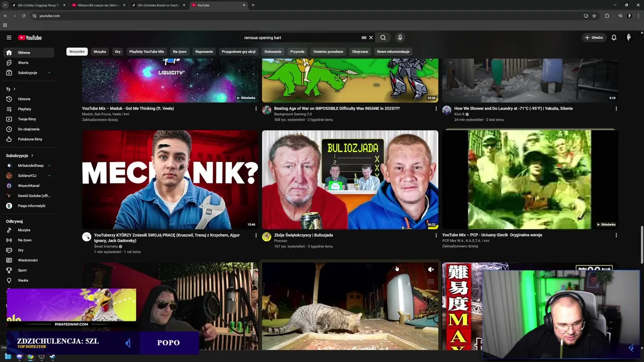Select the Gry filter chip
Image resolution: width=644 pixels, height=362 pixels.
(118, 51)
